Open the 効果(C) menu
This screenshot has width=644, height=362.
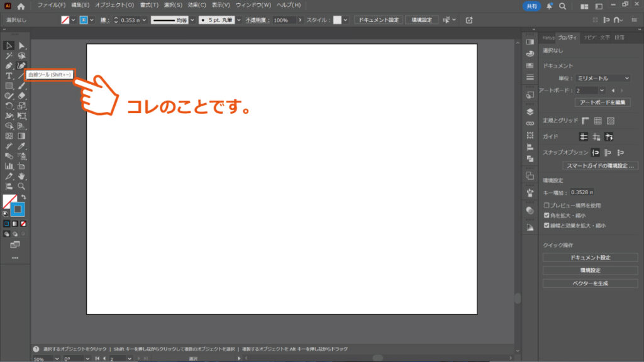point(197,5)
